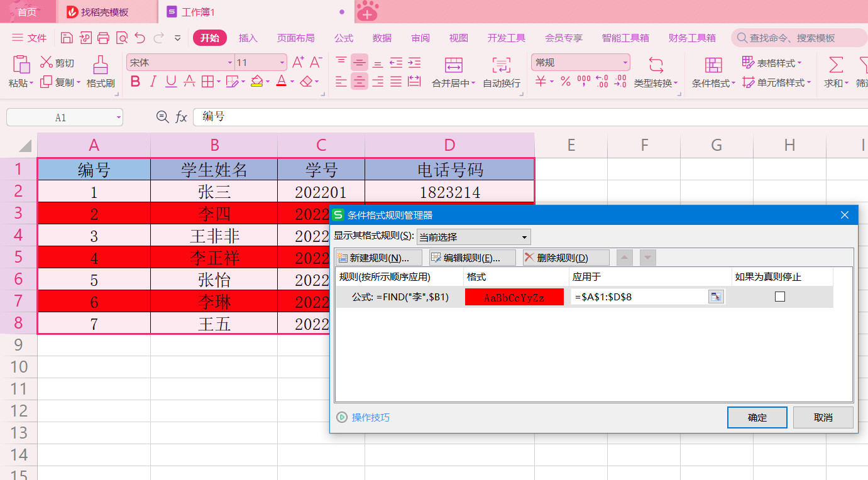Viewport: 868px width, 480px height.
Task: Switch to the 页面布局 tab
Action: coord(295,38)
